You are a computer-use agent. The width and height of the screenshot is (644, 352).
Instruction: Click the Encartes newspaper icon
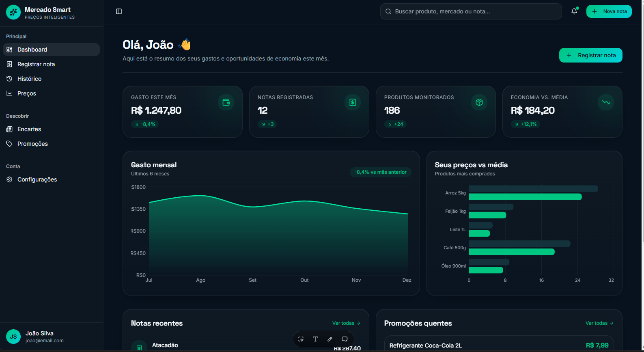[x=9, y=129]
